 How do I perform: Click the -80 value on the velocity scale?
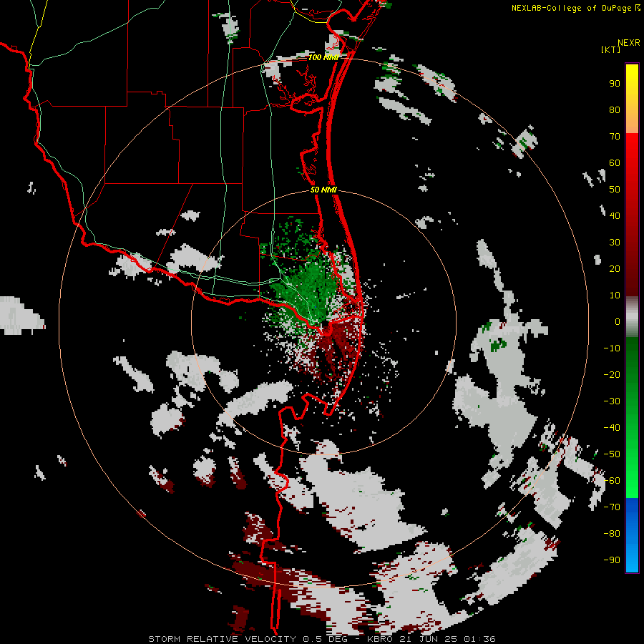612,534
